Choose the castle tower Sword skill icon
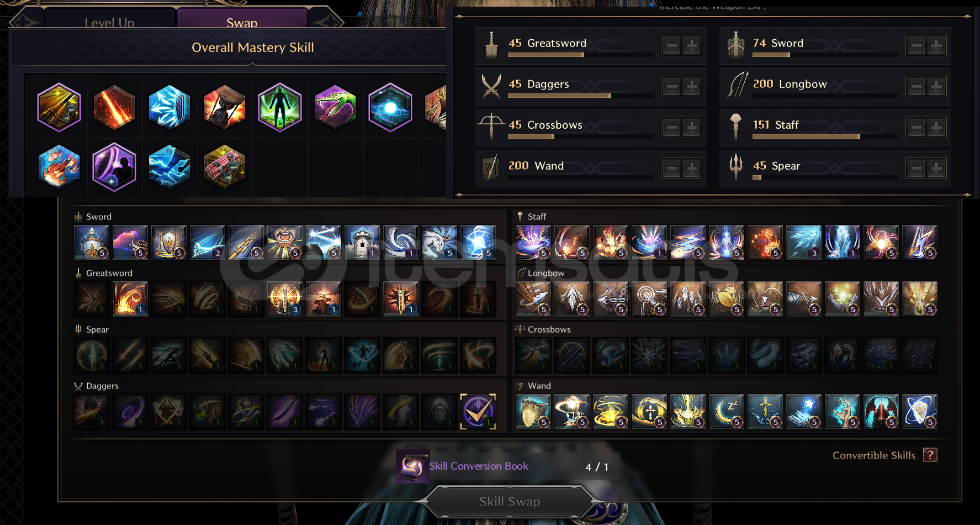Image resolution: width=980 pixels, height=525 pixels. point(362,243)
